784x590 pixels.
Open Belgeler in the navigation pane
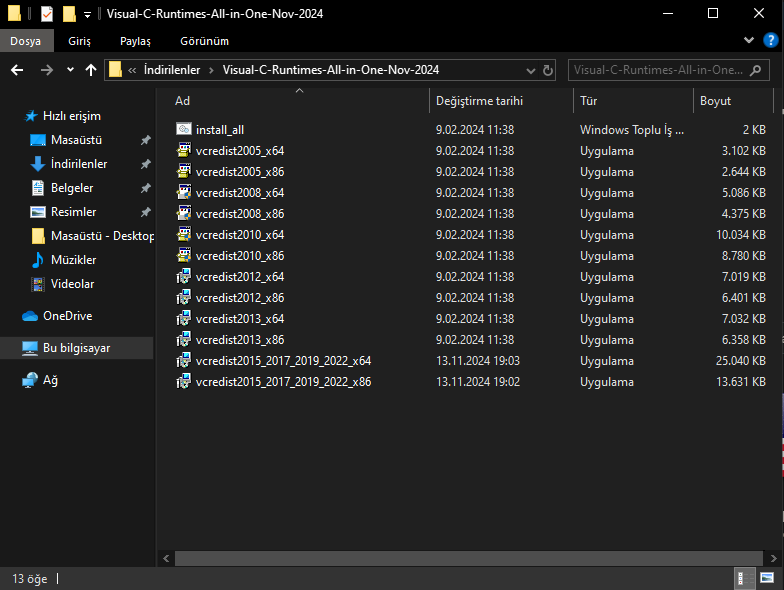pos(72,188)
